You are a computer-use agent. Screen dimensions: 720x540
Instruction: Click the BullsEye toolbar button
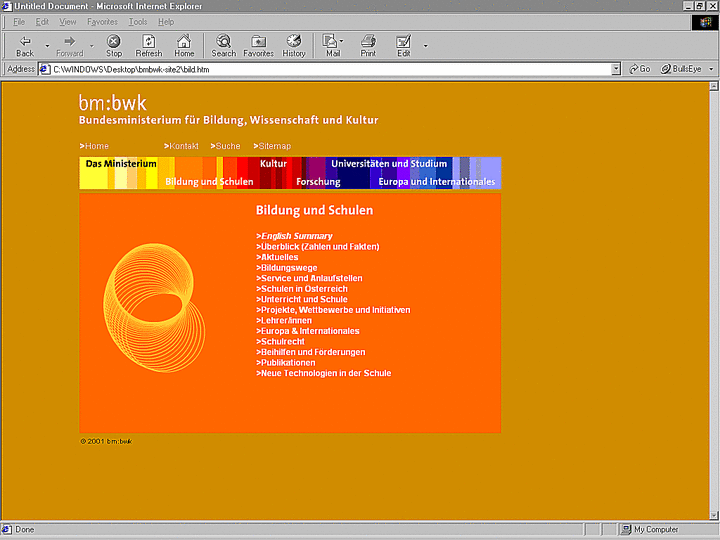click(x=681, y=69)
